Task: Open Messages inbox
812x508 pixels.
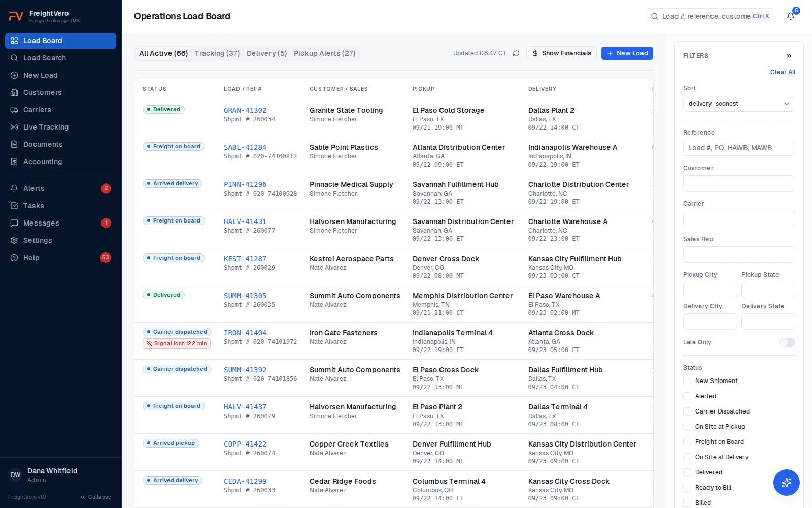Action: click(60, 223)
